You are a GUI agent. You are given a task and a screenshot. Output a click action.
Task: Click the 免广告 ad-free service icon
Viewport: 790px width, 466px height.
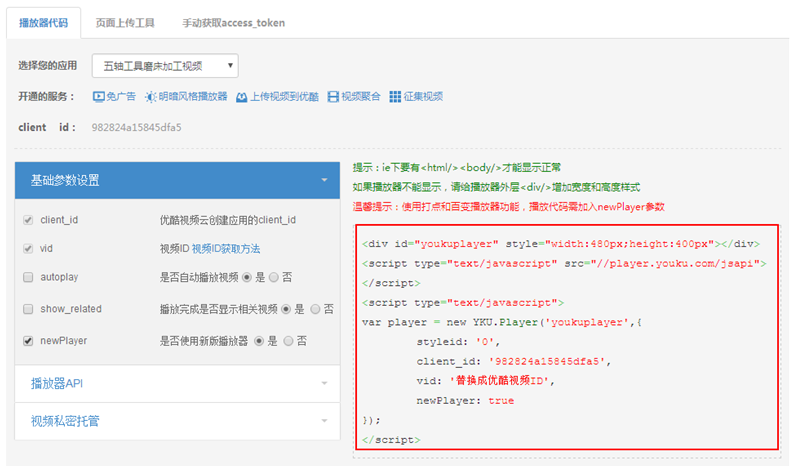pyautogui.click(x=99, y=97)
